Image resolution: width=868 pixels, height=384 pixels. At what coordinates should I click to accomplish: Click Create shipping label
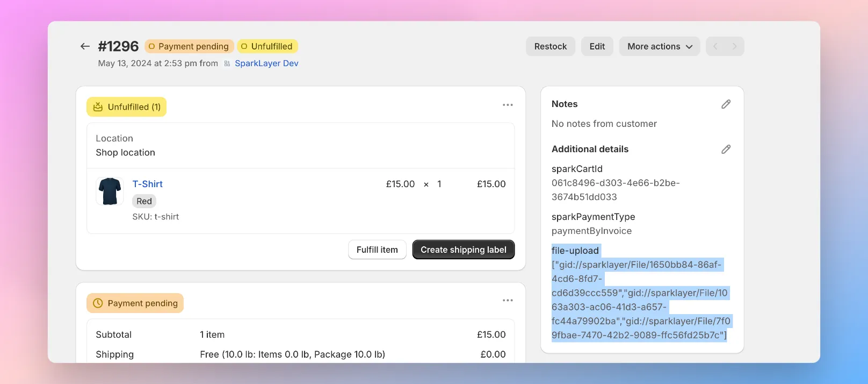(x=464, y=250)
